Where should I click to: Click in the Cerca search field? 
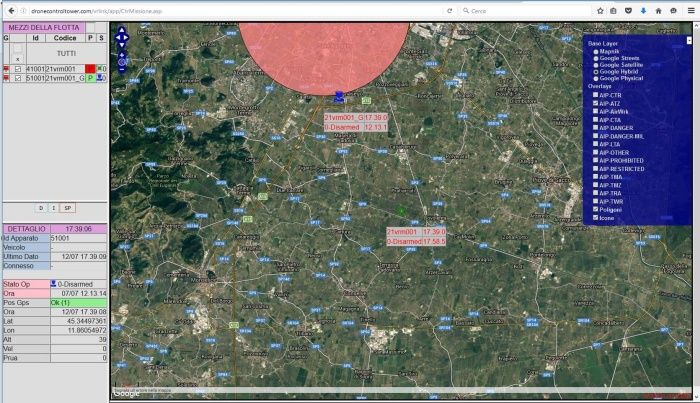coord(520,9)
